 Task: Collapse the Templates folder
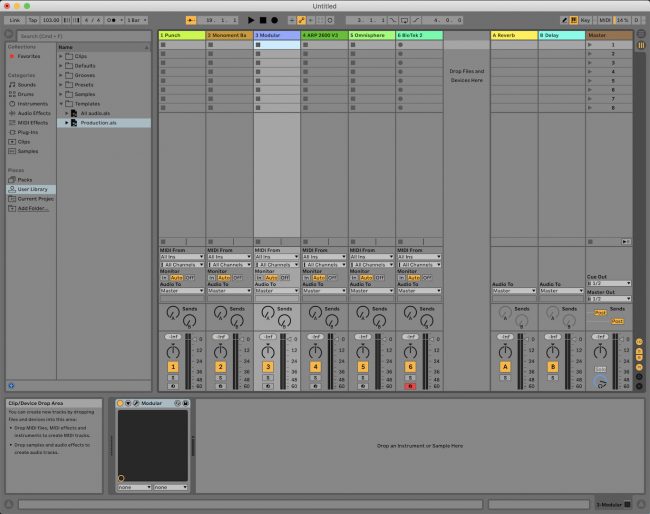[61, 104]
